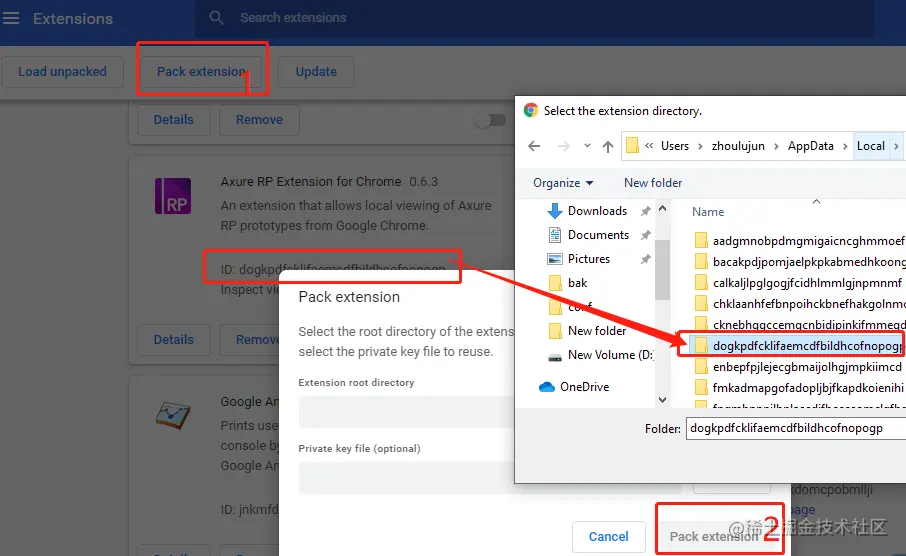Unpin Pictures using its pin icon
This screenshot has height=556, width=906.
[x=645, y=260]
